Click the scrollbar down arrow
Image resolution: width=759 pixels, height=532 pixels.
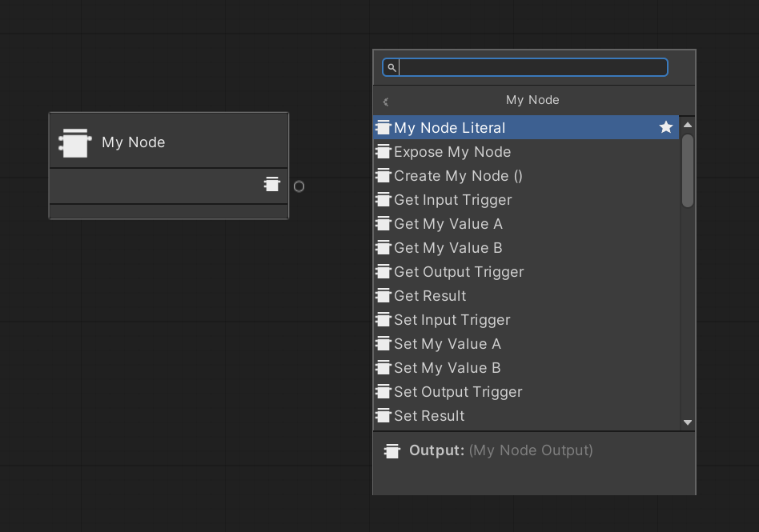click(687, 422)
